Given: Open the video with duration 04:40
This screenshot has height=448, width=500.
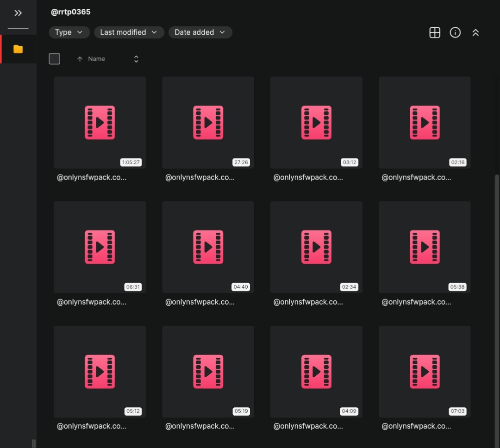Looking at the screenshot, I should [208, 247].
